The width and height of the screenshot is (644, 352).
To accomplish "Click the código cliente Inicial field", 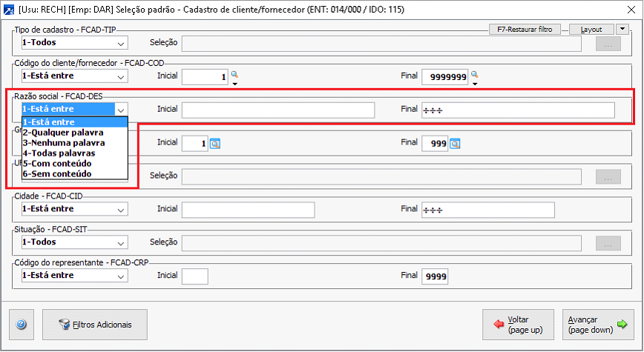I will 205,77.
